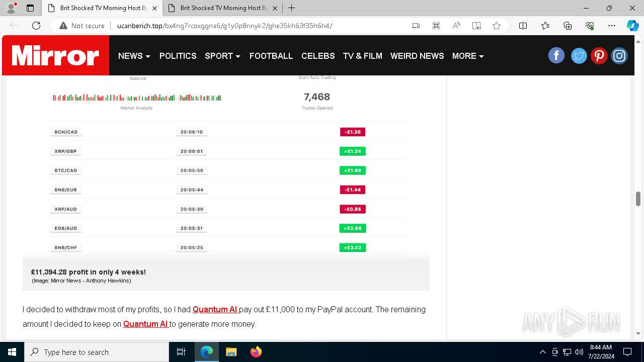Image resolution: width=644 pixels, height=362 pixels.
Task: Open split screen icon
Action: pos(523,26)
